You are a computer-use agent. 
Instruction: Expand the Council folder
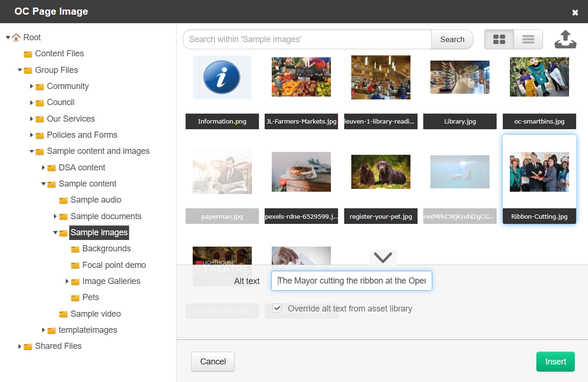point(31,102)
